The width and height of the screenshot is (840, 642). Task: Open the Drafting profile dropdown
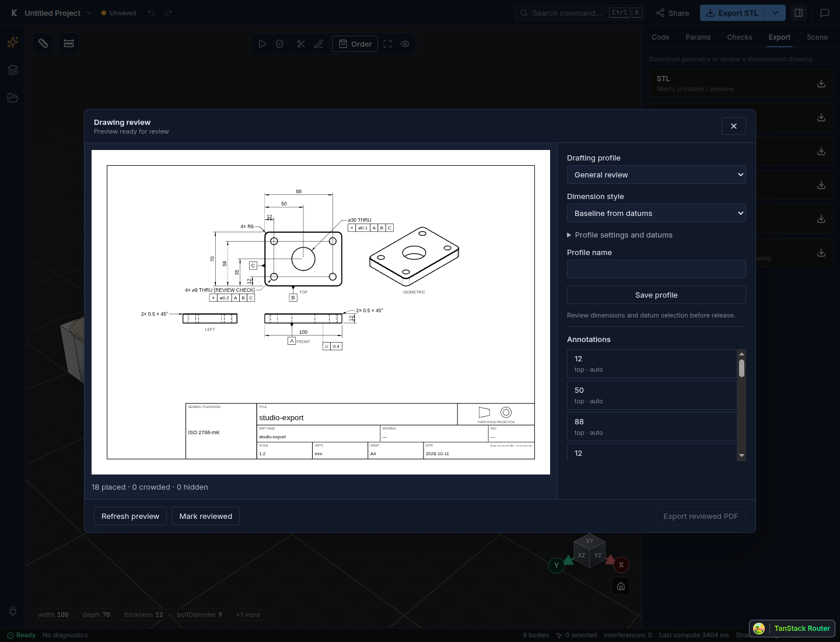pos(656,175)
